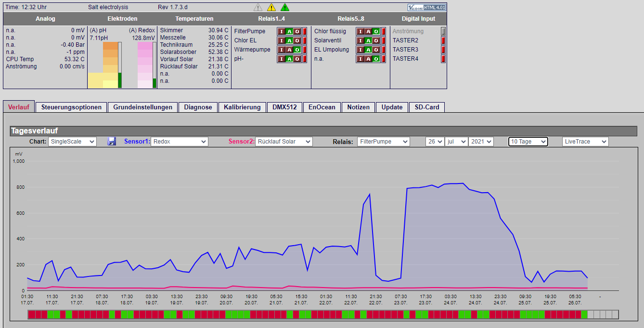Open the 10 Tage range dropdown
The width and height of the screenshot is (644, 328).
point(528,142)
